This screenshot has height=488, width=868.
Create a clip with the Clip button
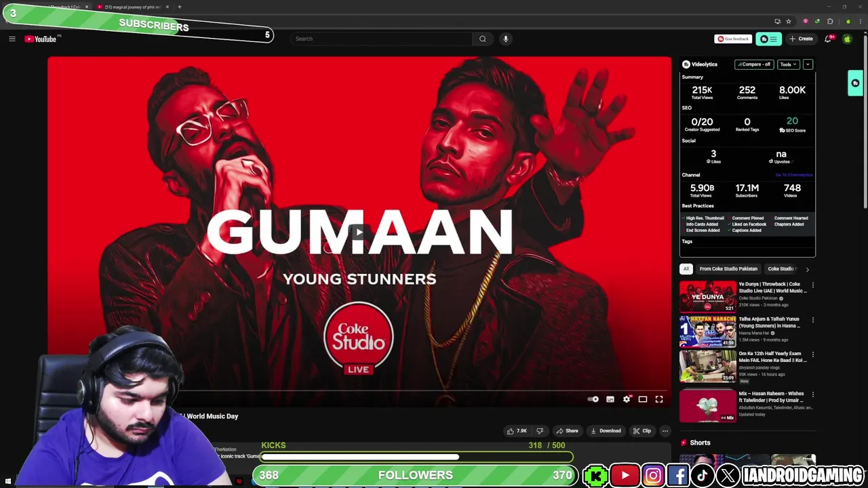[642, 431]
